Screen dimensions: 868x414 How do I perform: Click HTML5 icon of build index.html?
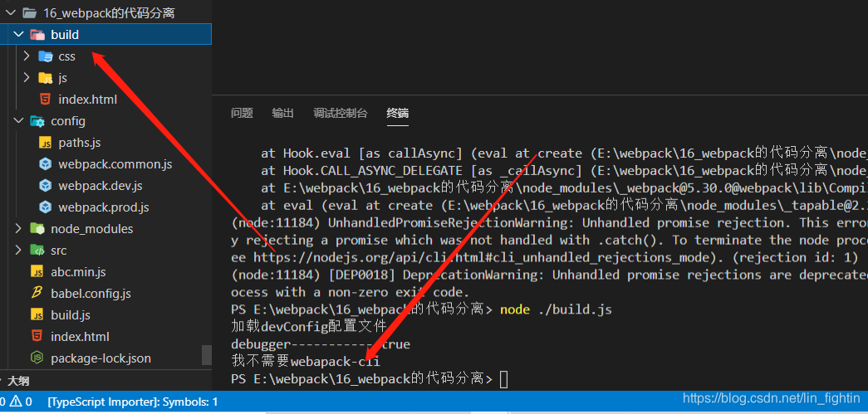click(46, 100)
